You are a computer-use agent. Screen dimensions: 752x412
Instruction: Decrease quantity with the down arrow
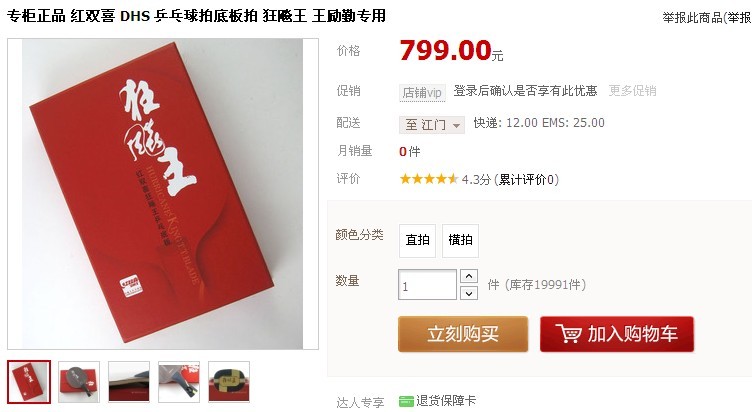469,293
